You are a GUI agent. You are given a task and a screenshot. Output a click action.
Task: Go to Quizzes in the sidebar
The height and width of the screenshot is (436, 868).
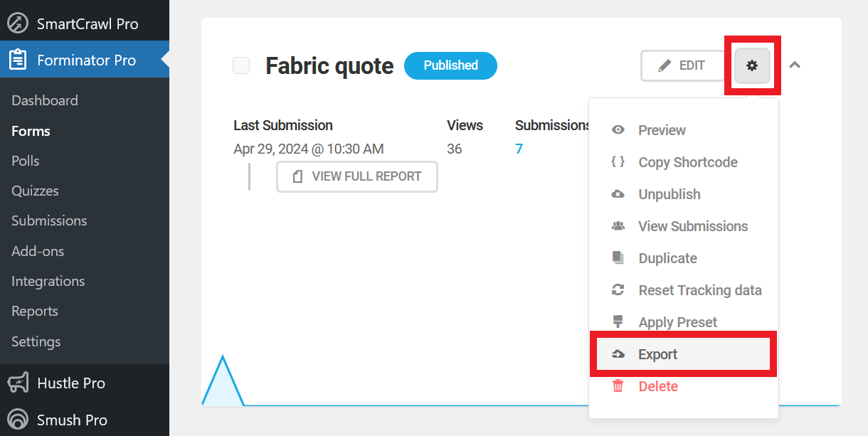pyautogui.click(x=35, y=191)
